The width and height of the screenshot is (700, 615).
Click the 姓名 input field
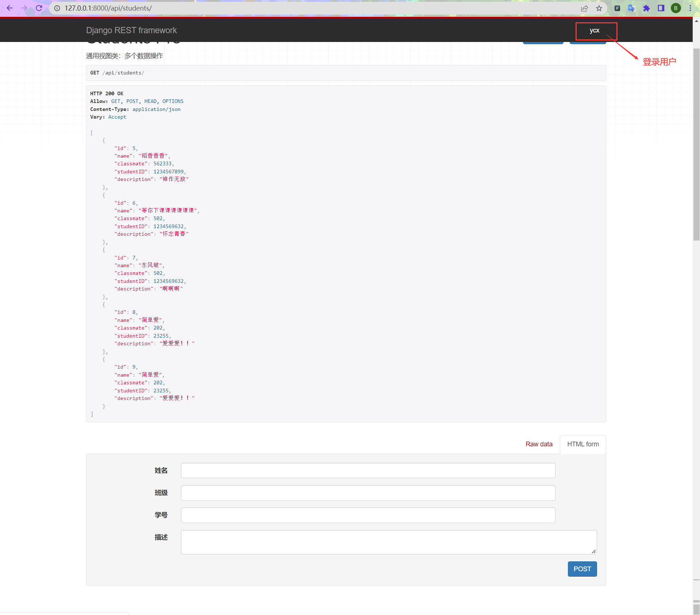point(368,470)
